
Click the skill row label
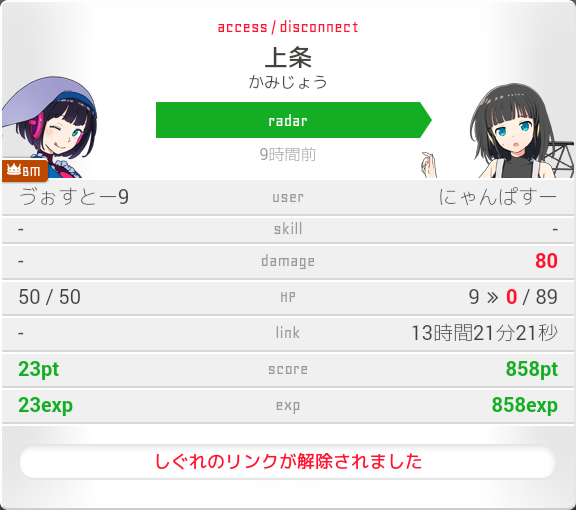(288, 229)
